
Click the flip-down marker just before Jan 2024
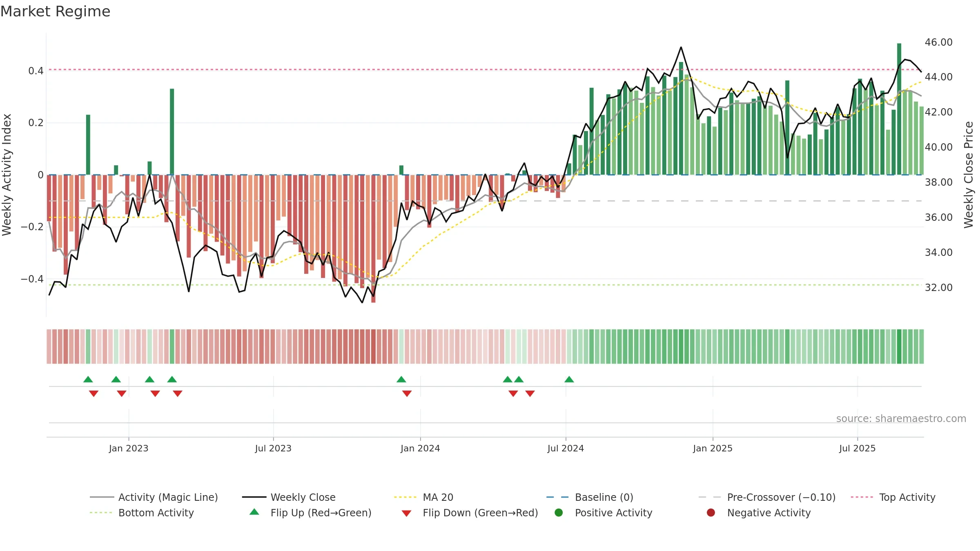407,393
